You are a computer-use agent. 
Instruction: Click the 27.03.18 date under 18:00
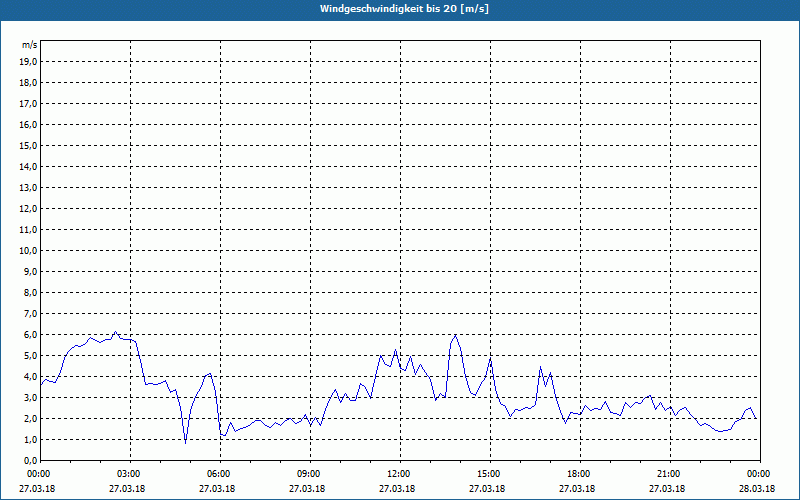click(577, 488)
